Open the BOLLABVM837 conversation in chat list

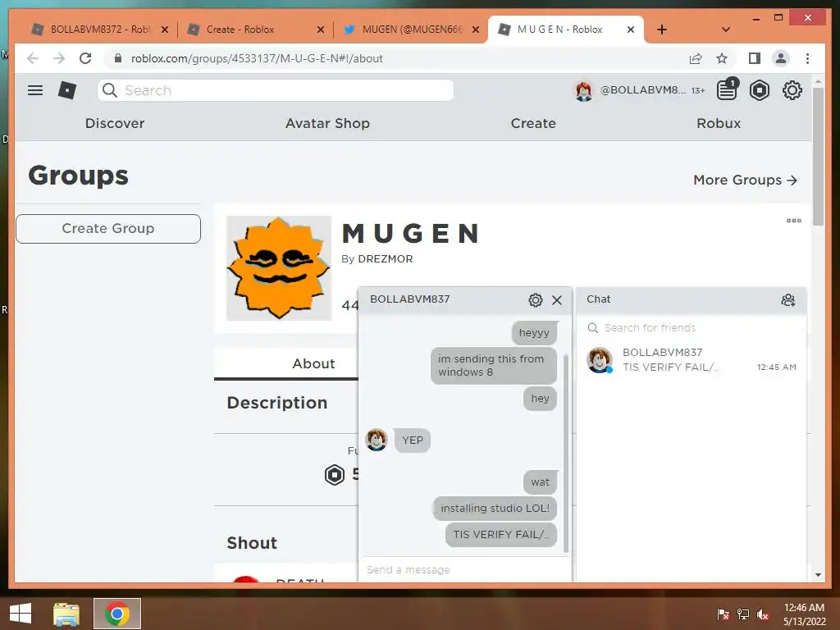point(691,360)
